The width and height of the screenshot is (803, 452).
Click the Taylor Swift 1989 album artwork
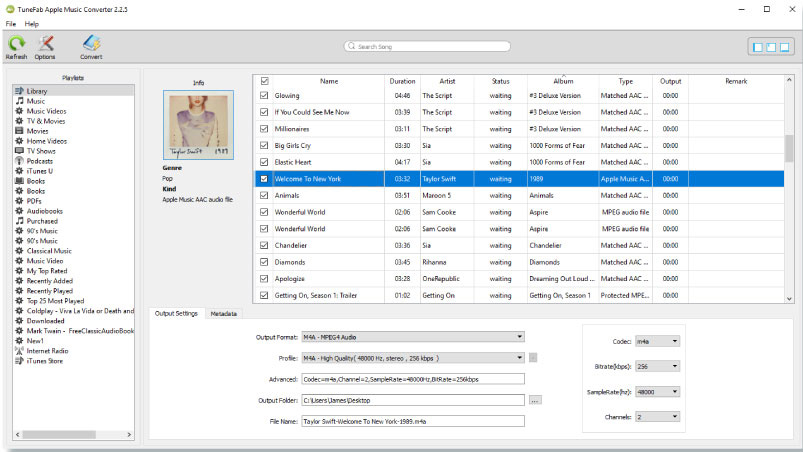coord(198,125)
